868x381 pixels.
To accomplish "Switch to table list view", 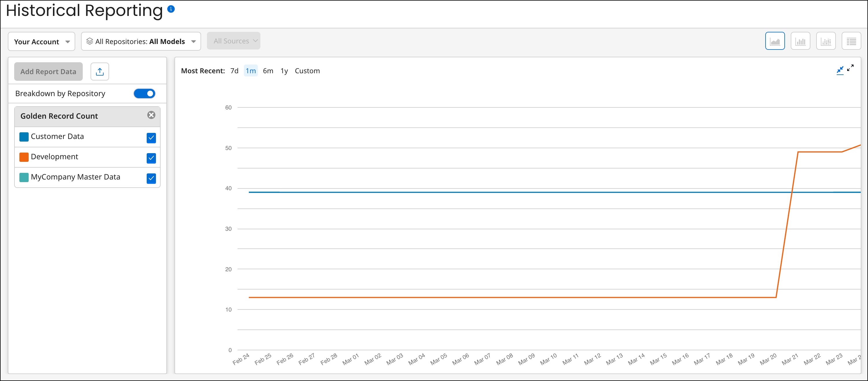I will pos(851,41).
